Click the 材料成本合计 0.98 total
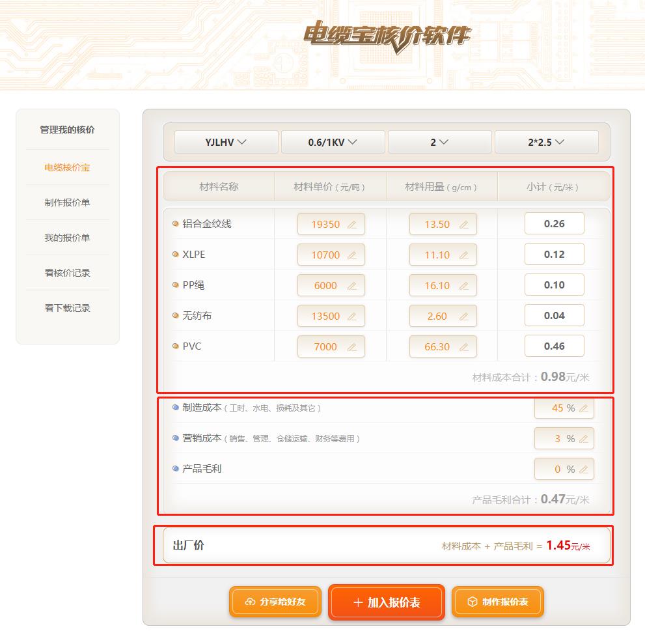The height and width of the screenshot is (644, 645). [530, 377]
